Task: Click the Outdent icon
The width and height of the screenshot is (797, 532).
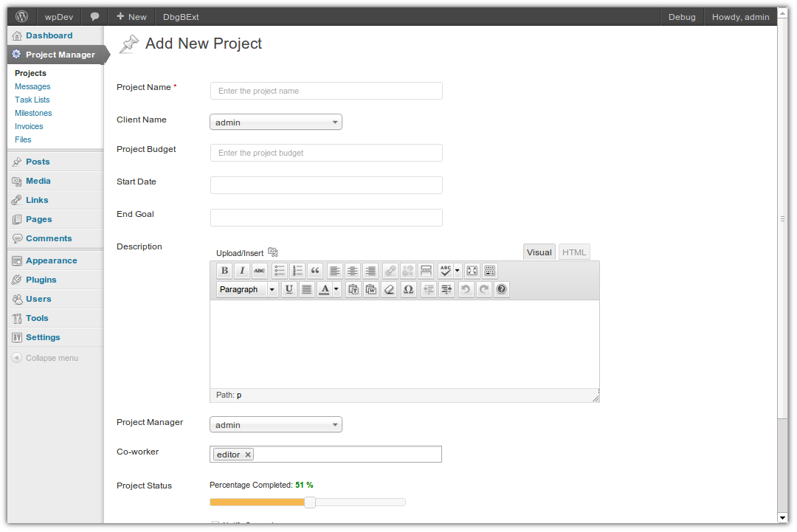Action: click(x=429, y=290)
